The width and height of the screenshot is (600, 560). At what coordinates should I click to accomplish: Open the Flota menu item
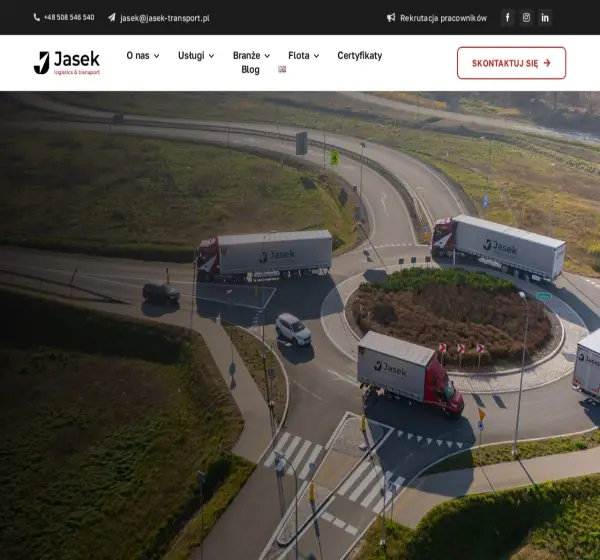coord(298,56)
